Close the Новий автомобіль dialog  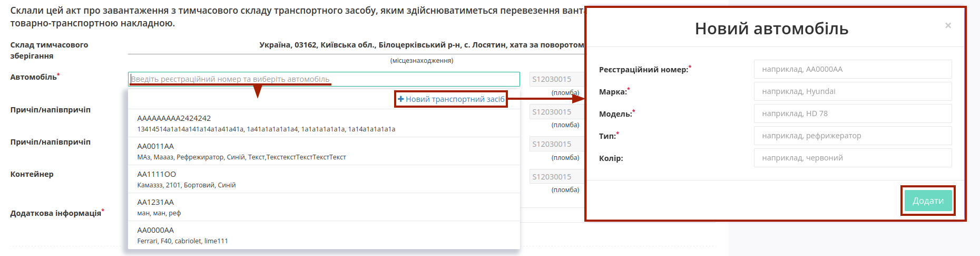(948, 25)
